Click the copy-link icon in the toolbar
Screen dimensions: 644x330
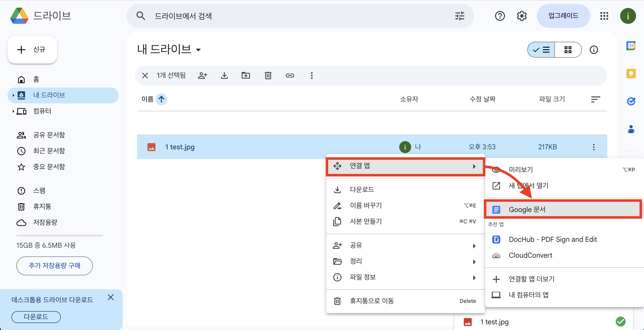tap(290, 75)
